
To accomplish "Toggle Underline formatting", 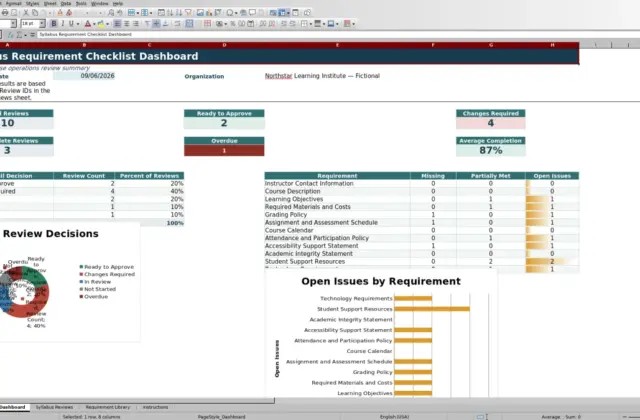I will pyautogui.click(x=71, y=24).
